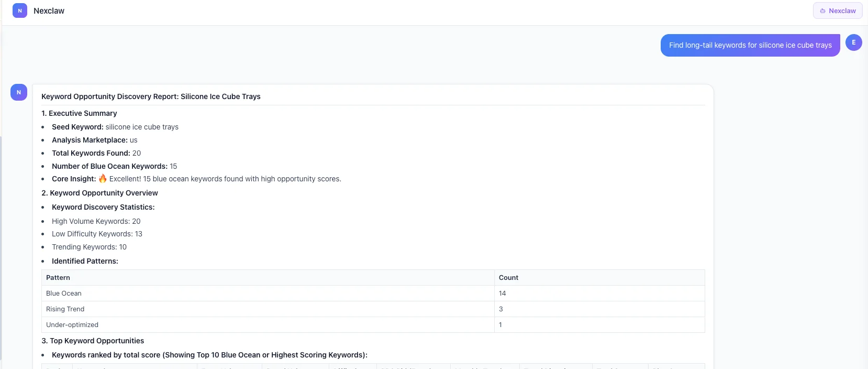Click the user avatar with letter E
This screenshot has width=868, height=369.
[854, 42]
